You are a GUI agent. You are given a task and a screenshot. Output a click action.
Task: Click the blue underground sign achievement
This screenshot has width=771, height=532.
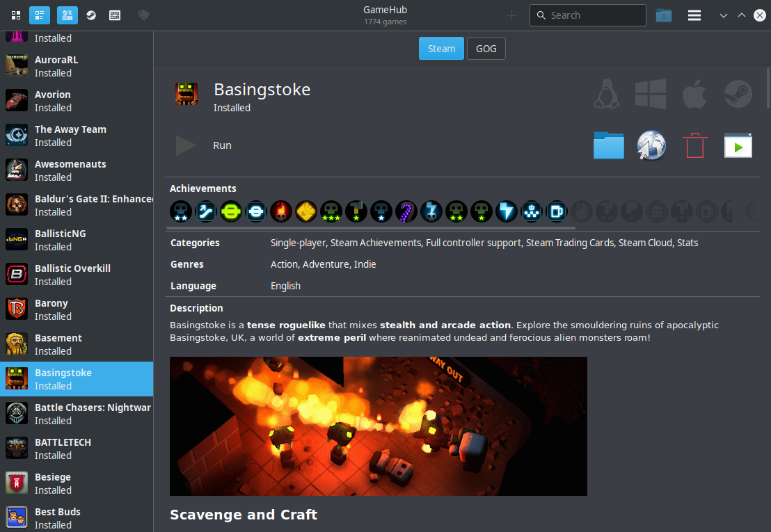[x=256, y=211]
